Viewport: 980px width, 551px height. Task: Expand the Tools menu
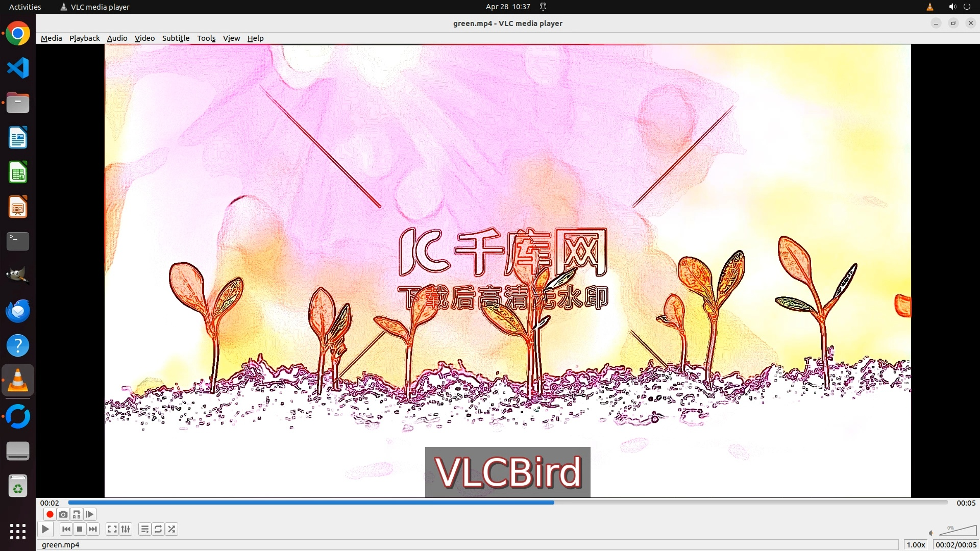click(206, 38)
